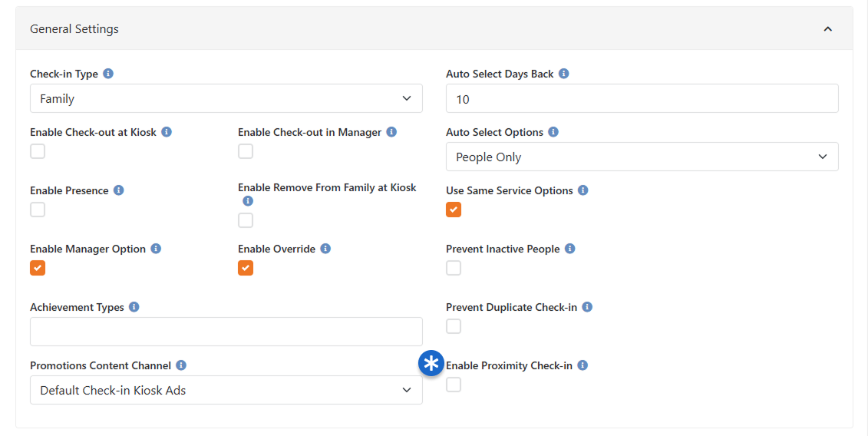Show info for Enable Remove From Family at Kiosk
Image resolution: width=868 pixels, height=436 pixels.
248,201
